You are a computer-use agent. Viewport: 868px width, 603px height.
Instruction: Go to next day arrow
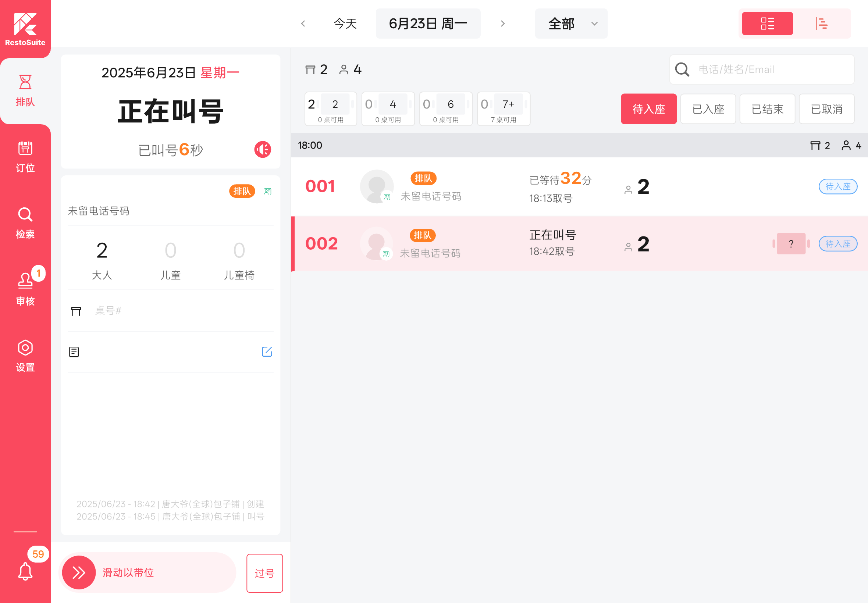(x=502, y=24)
